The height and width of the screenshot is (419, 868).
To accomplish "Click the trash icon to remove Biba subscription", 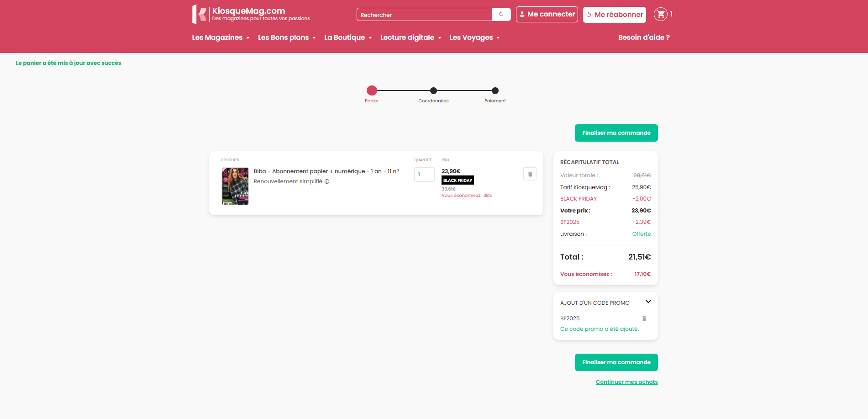I will tap(530, 174).
